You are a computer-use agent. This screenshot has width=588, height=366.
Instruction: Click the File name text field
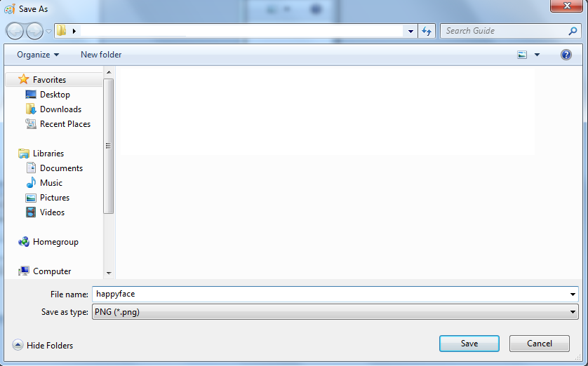click(330, 294)
